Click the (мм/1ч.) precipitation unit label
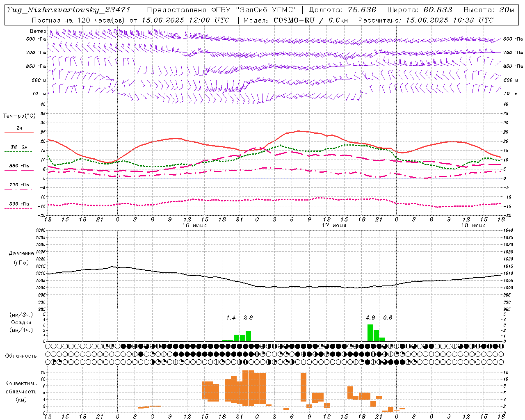525x420 pixels. (x=21, y=330)
